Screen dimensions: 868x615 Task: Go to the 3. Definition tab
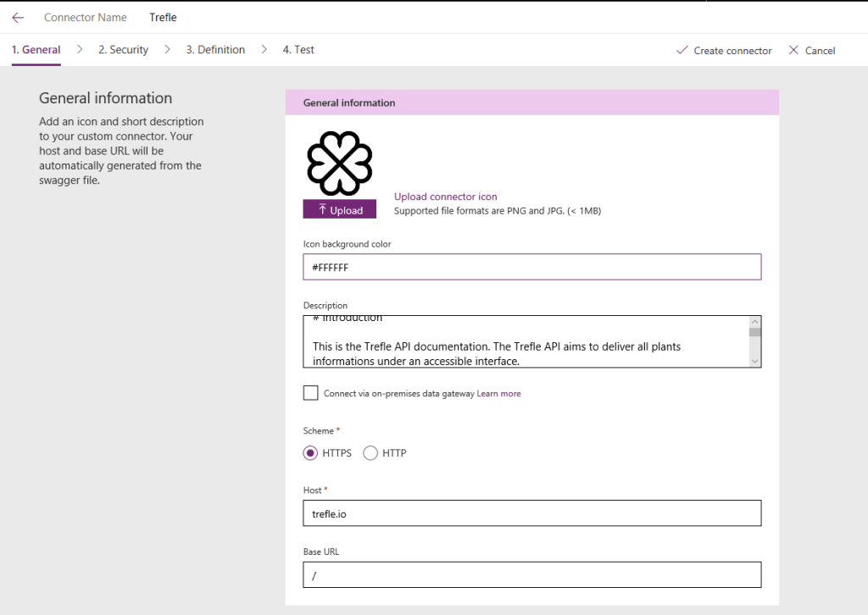(x=215, y=50)
